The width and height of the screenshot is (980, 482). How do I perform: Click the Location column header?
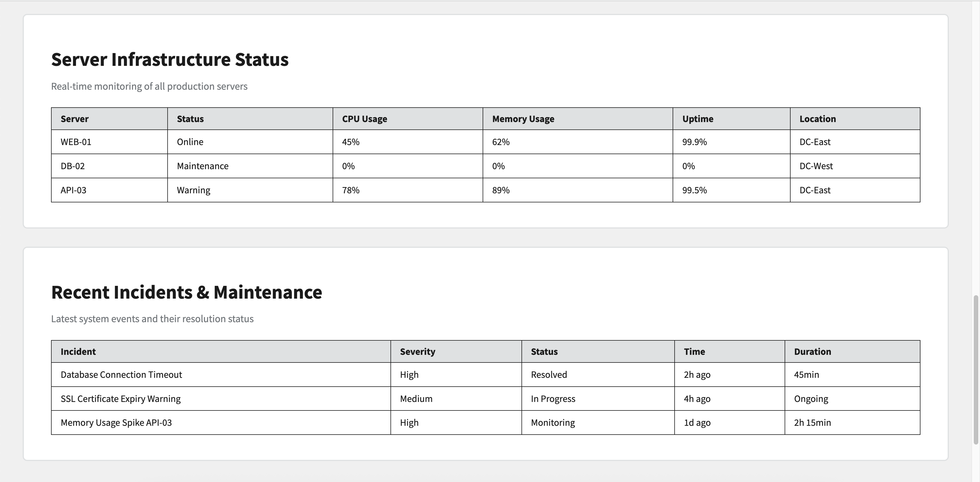pos(818,119)
